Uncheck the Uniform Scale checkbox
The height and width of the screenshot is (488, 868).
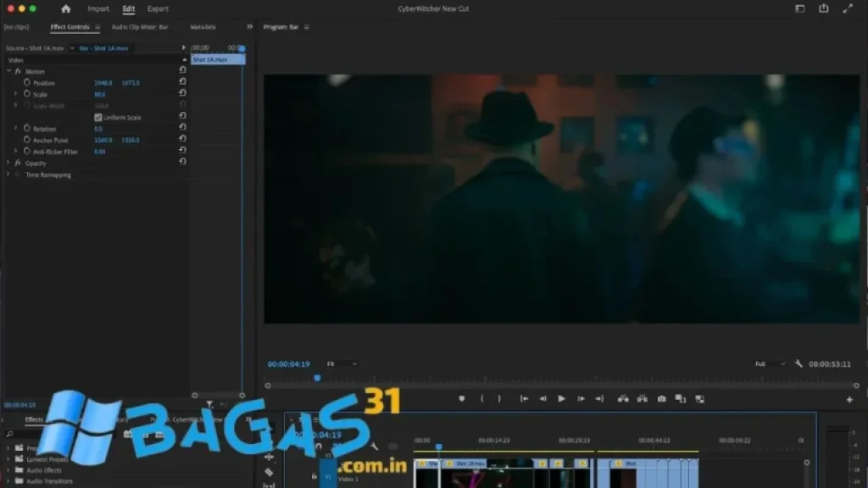[98, 117]
